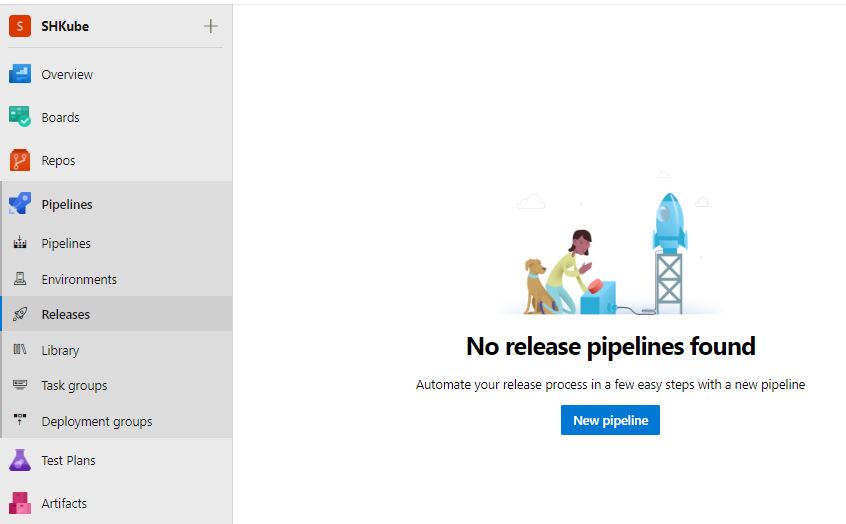
Task: Click the Test Plans flask icon
Action: click(x=19, y=460)
